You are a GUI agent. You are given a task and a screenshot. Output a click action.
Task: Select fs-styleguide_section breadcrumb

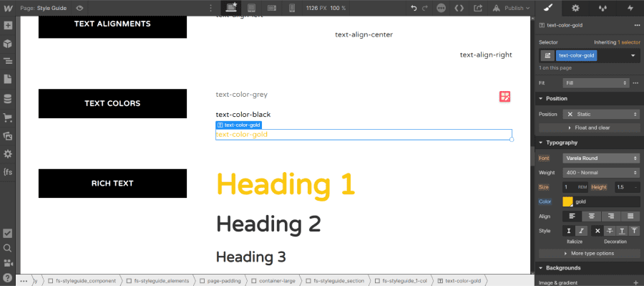point(334,281)
